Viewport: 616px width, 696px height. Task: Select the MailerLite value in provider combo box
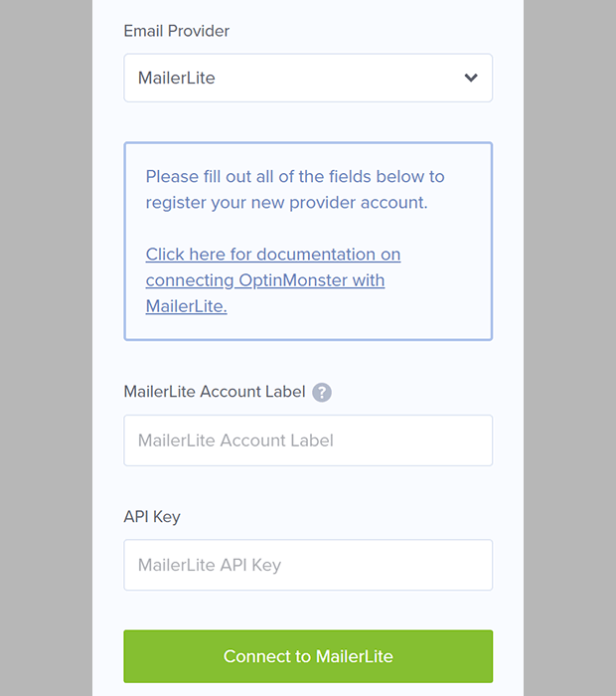tap(177, 78)
